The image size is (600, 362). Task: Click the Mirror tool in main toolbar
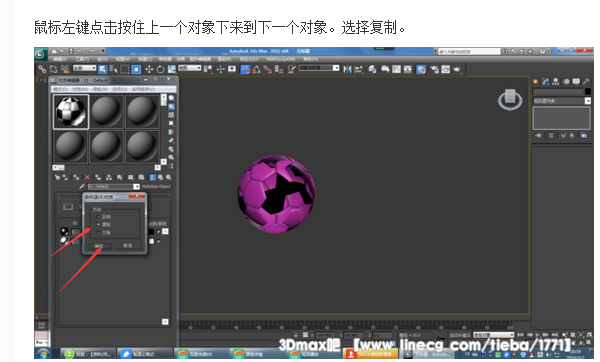347,69
